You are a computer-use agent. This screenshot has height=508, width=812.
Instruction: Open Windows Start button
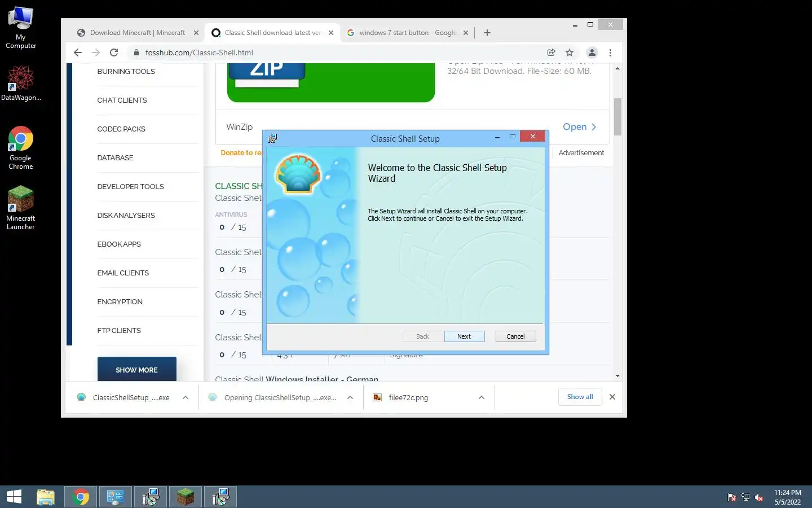click(x=14, y=497)
